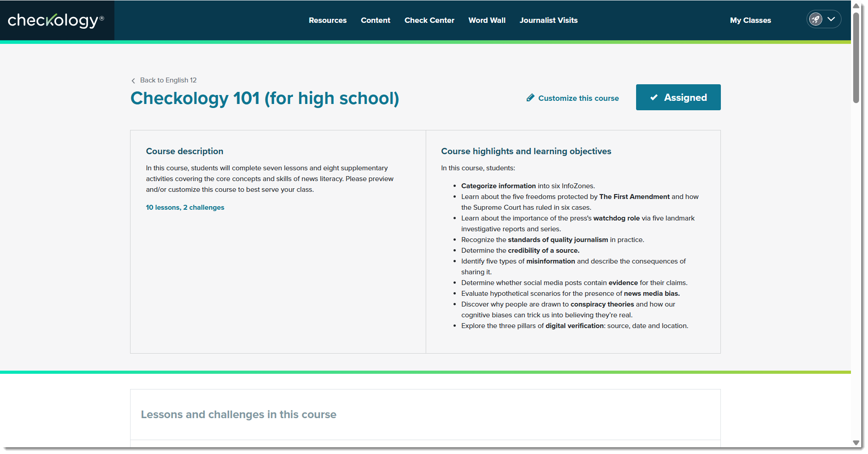Viewport: 868px width, 454px height.
Task: Open the rocket profile avatar
Action: click(816, 19)
